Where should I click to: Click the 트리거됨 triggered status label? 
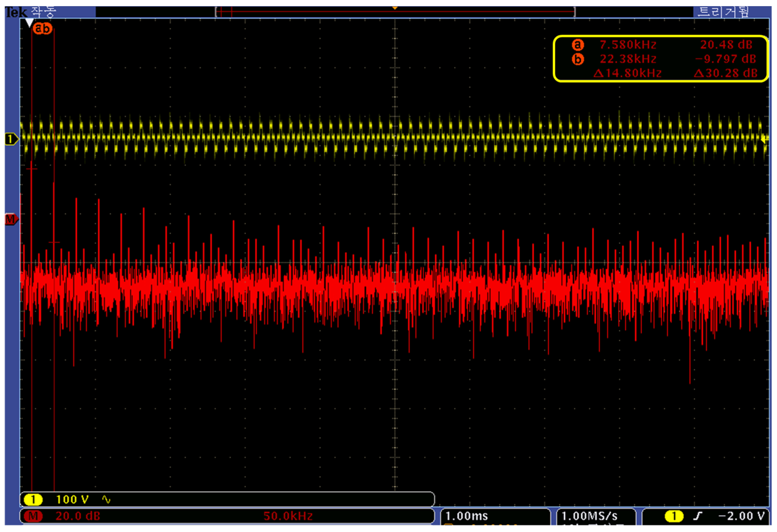[724, 12]
